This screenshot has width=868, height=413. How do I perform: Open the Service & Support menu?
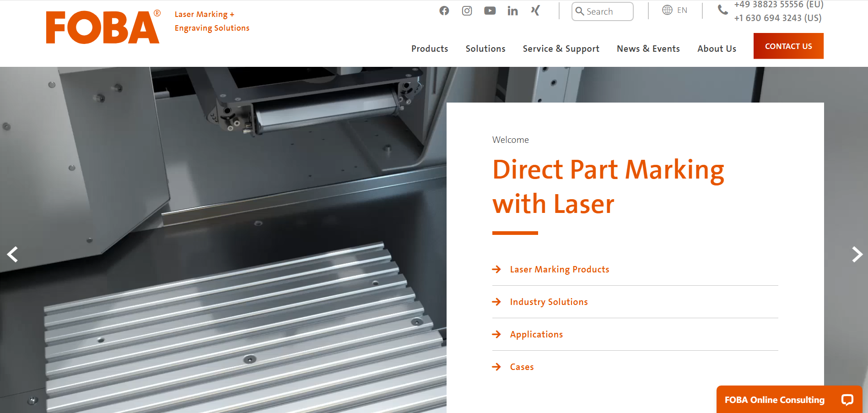coord(561,49)
